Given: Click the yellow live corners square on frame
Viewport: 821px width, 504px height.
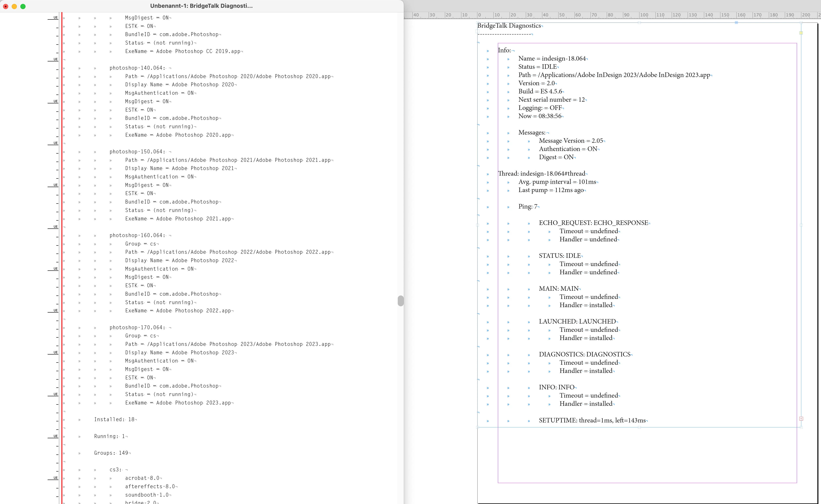Looking at the screenshot, I should pyautogui.click(x=801, y=33).
